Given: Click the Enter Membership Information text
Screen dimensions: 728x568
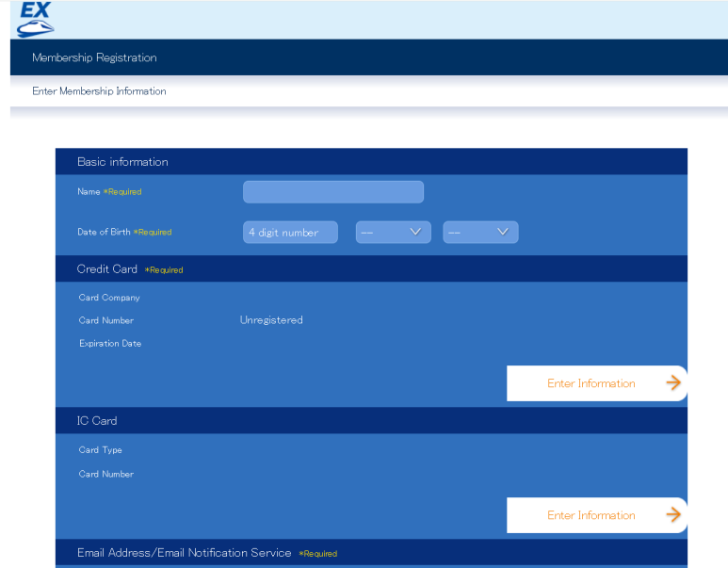Looking at the screenshot, I should pyautogui.click(x=99, y=91).
